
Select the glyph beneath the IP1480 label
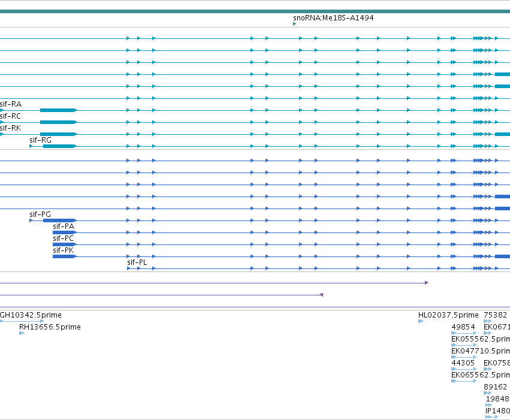pos(491,417)
